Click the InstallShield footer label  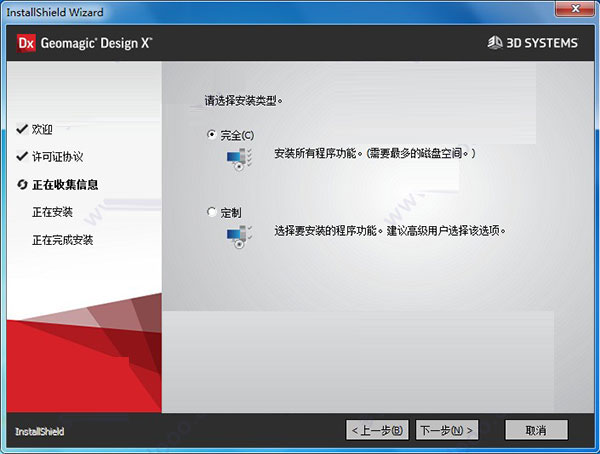click(39, 431)
